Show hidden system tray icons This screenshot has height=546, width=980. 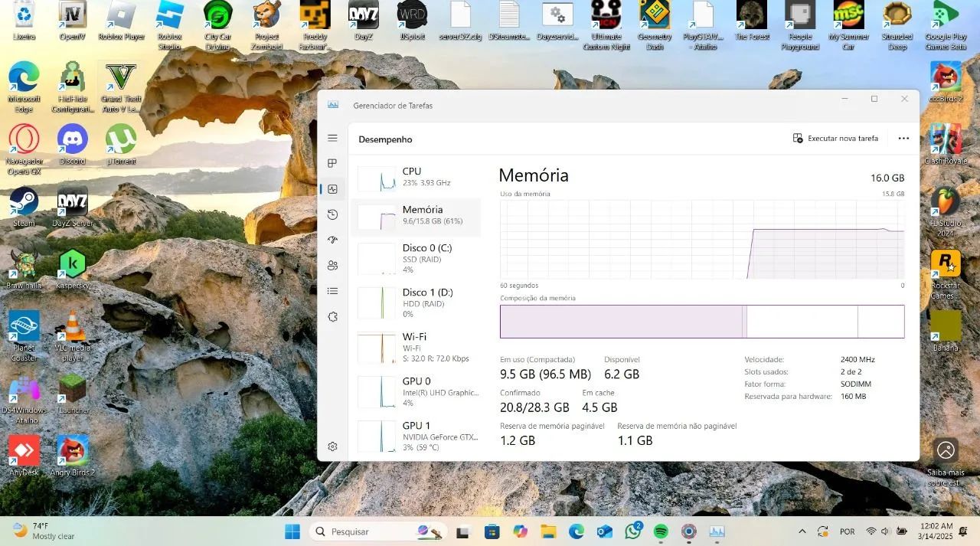pyautogui.click(x=802, y=531)
